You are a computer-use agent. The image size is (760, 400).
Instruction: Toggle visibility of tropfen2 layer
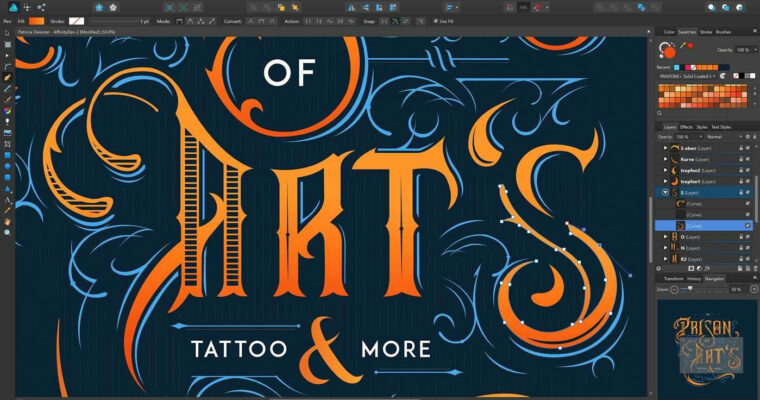click(x=748, y=170)
